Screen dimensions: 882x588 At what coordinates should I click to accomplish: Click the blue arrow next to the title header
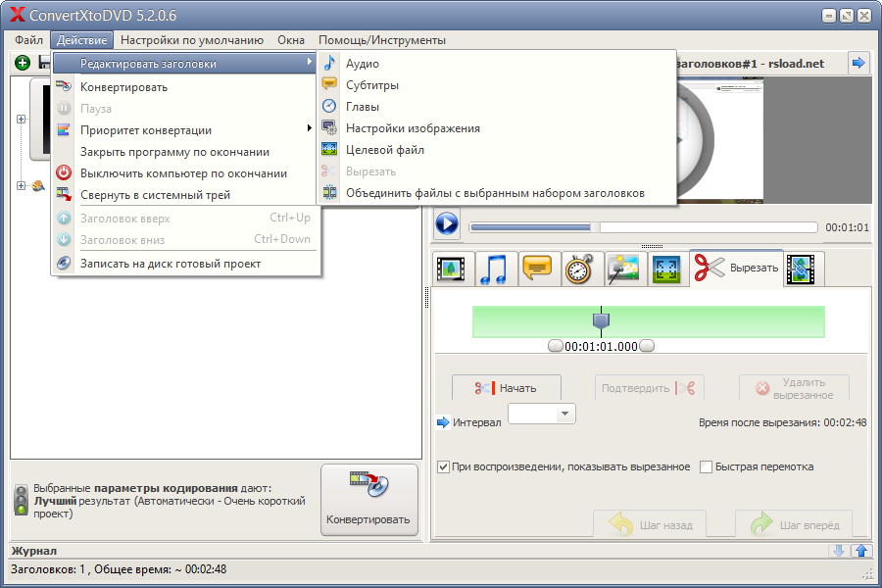(x=858, y=63)
